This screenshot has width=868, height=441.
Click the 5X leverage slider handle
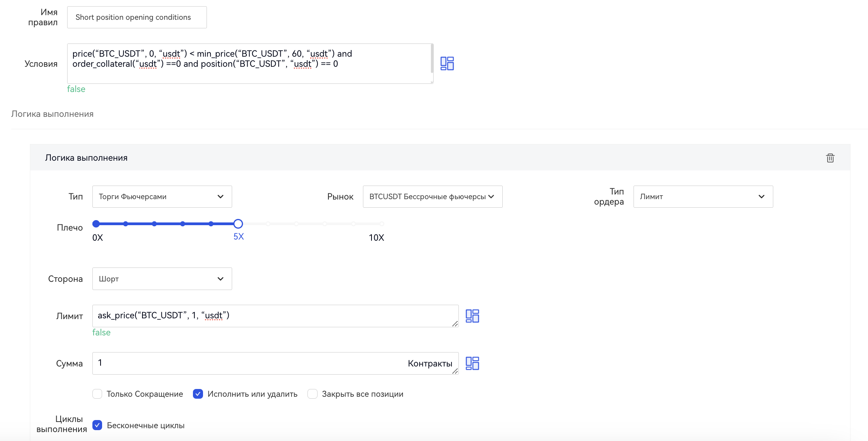[238, 224]
